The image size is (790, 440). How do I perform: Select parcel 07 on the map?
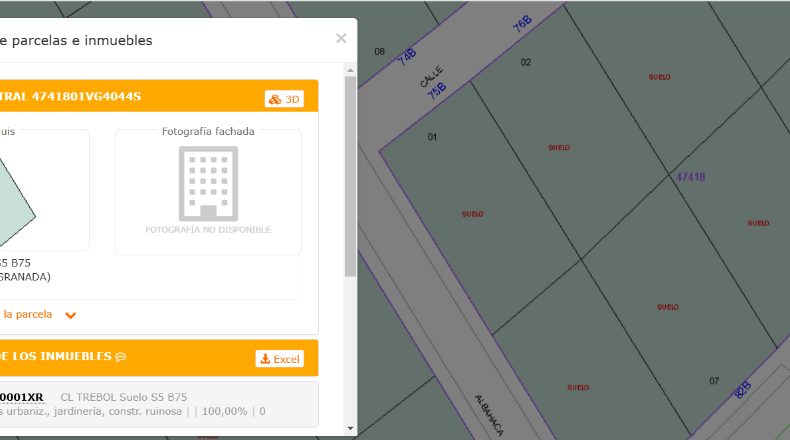pos(714,381)
